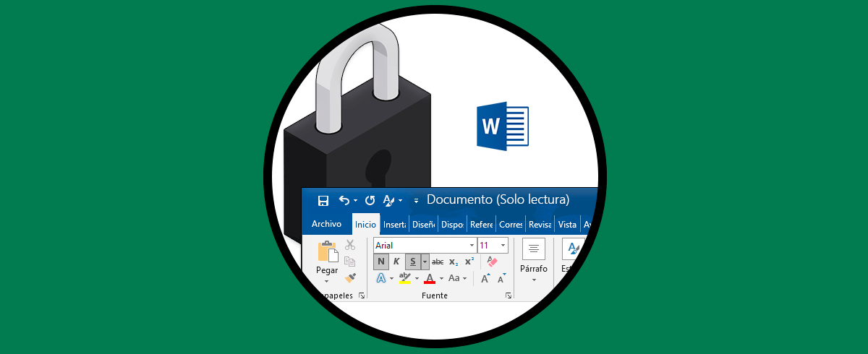This screenshot has height=354, width=868.
Task: Open the font size dropdown arrow
Action: pyautogui.click(x=503, y=246)
